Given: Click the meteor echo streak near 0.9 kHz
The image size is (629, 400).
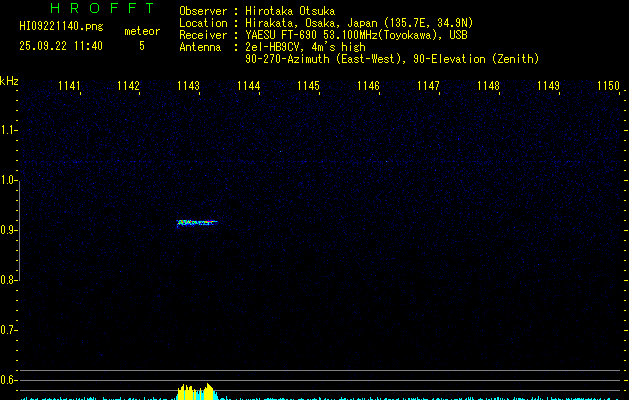Looking at the screenshot, I should [196, 222].
